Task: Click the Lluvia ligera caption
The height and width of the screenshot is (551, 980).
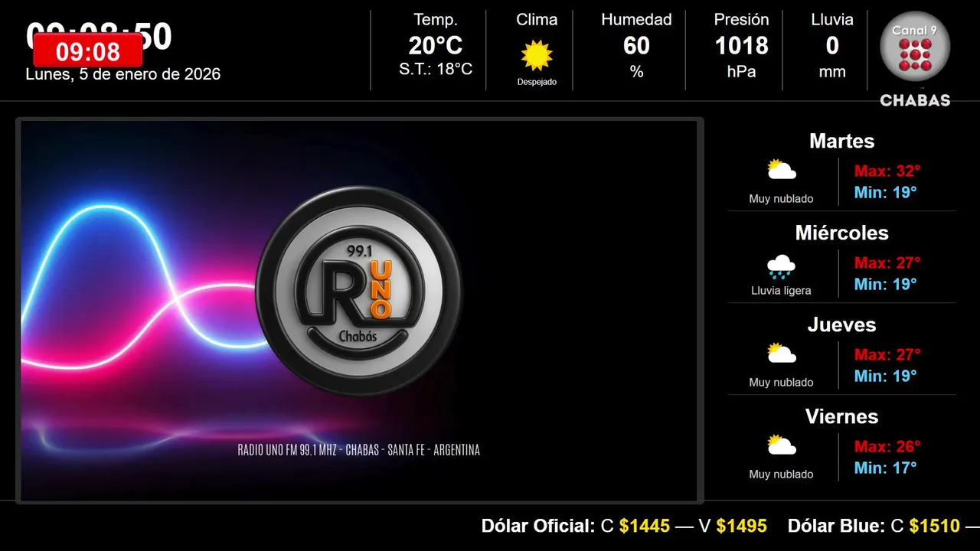Action: pyautogui.click(x=781, y=291)
